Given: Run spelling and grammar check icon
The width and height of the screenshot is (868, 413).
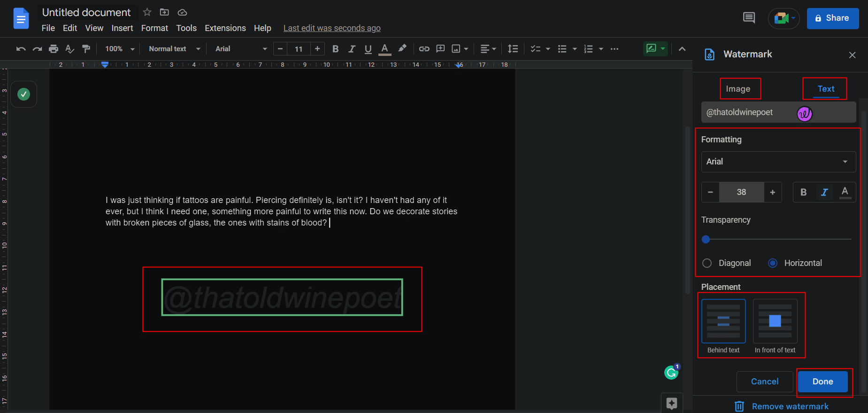Looking at the screenshot, I should [69, 49].
